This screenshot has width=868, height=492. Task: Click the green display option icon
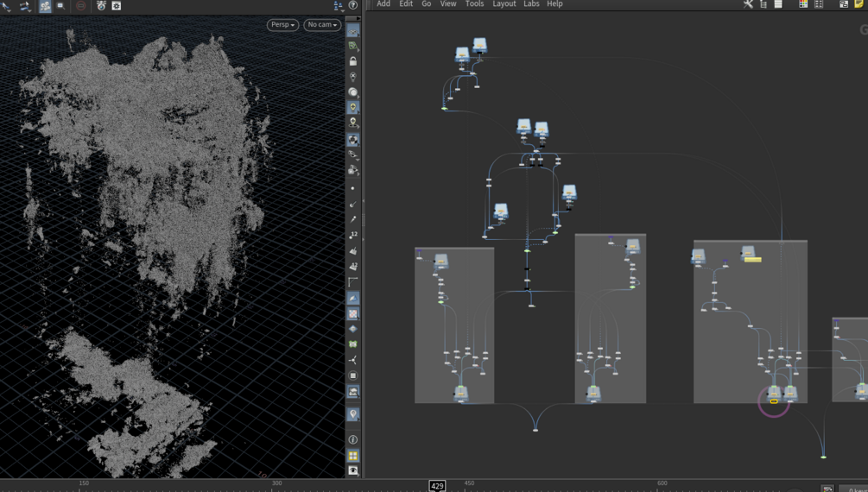tap(352, 344)
